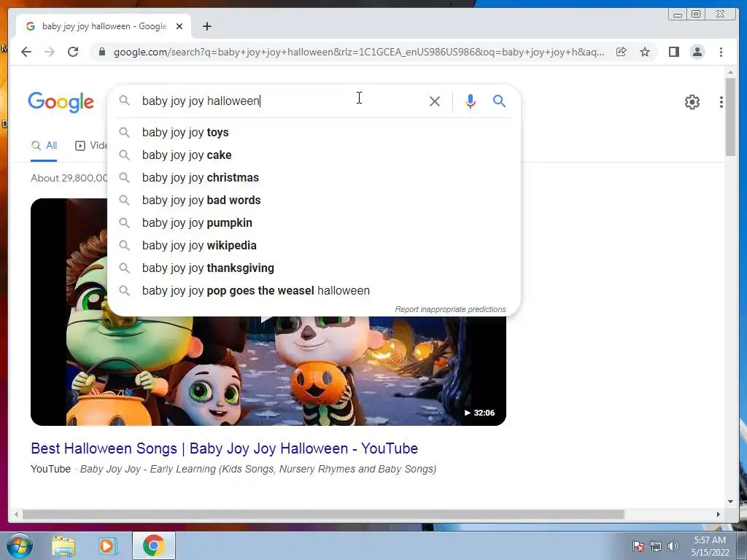Share this page using the address bar share icon

pyautogui.click(x=622, y=52)
